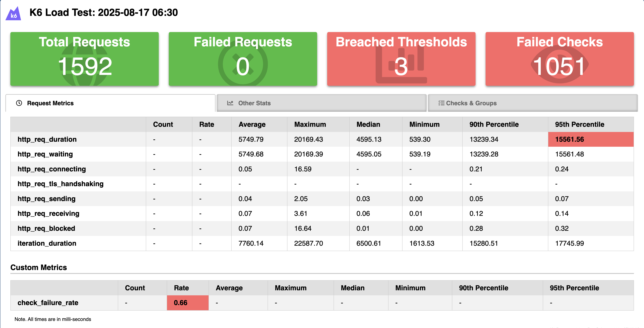Select the http_req_tls_handshaking row label
644x328 pixels.
(61, 184)
